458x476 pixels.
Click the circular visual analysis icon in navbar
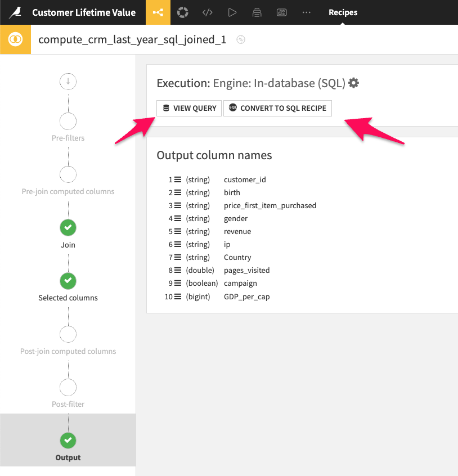(x=182, y=12)
